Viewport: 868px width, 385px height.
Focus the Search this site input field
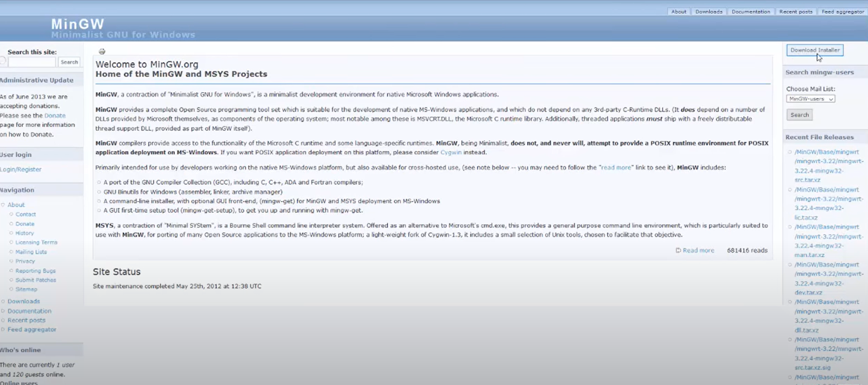(x=32, y=62)
